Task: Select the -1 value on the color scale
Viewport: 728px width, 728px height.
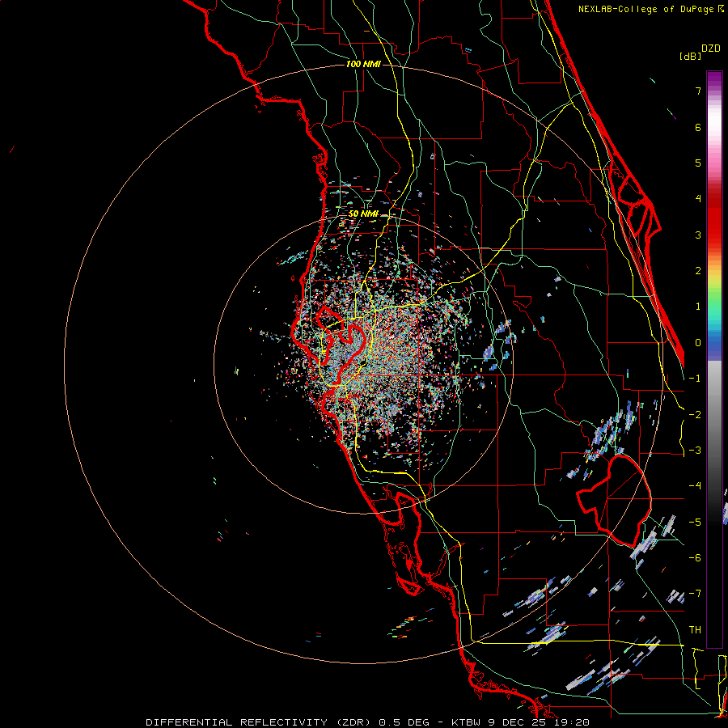Action: [695, 379]
